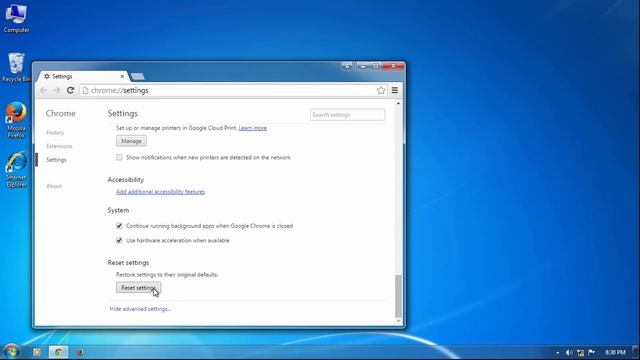Image resolution: width=640 pixels, height=360 pixels.
Task: Toggle printer detection notifications checkbox
Action: point(119,157)
